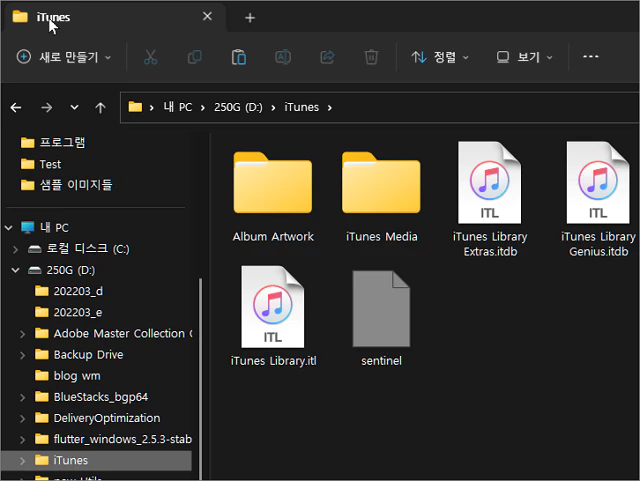Expand BlueStacks_bgp64 folder node
Viewport: 640px width, 481px height.
click(22, 397)
